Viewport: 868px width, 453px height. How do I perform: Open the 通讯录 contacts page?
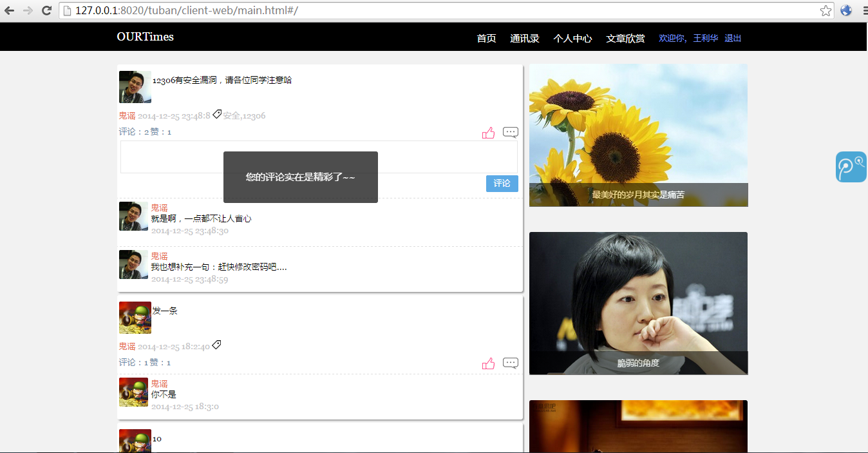click(x=524, y=38)
